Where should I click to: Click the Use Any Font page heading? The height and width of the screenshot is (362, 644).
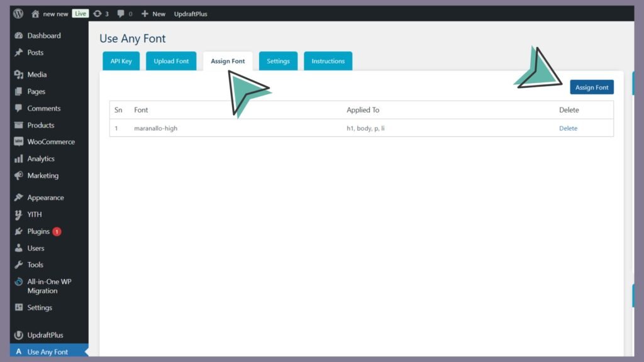click(x=133, y=38)
